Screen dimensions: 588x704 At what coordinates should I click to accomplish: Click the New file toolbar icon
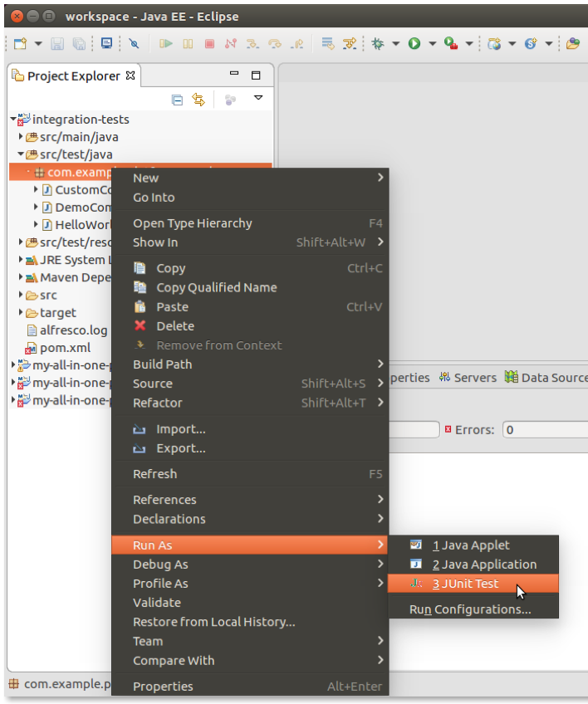click(20, 43)
